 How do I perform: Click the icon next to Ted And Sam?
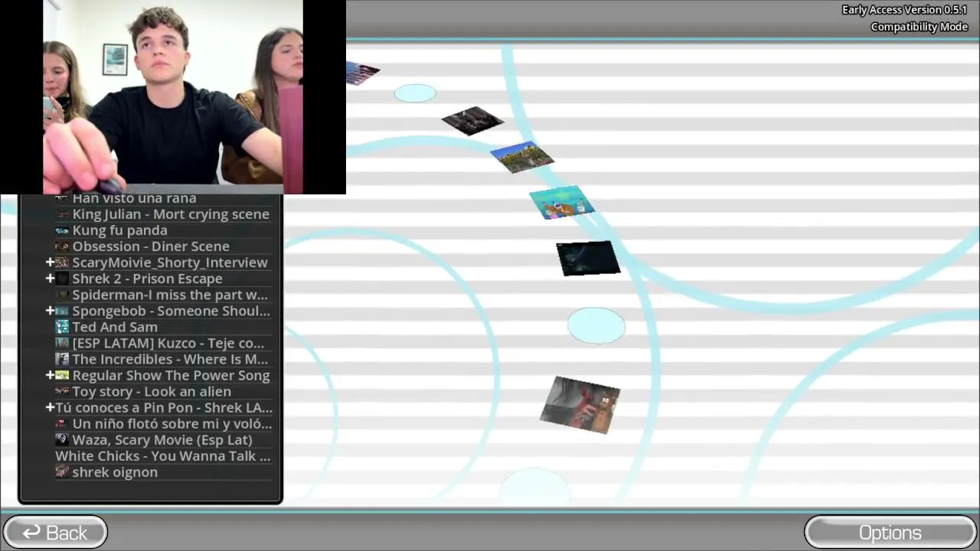(x=62, y=327)
